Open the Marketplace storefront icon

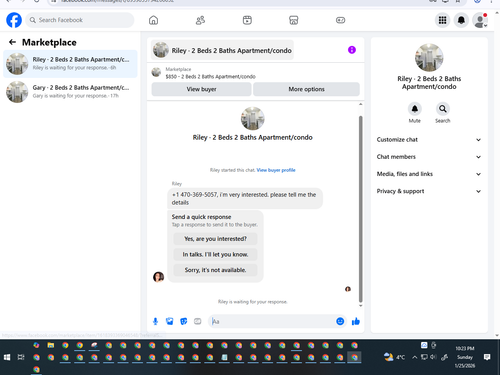[294, 20]
